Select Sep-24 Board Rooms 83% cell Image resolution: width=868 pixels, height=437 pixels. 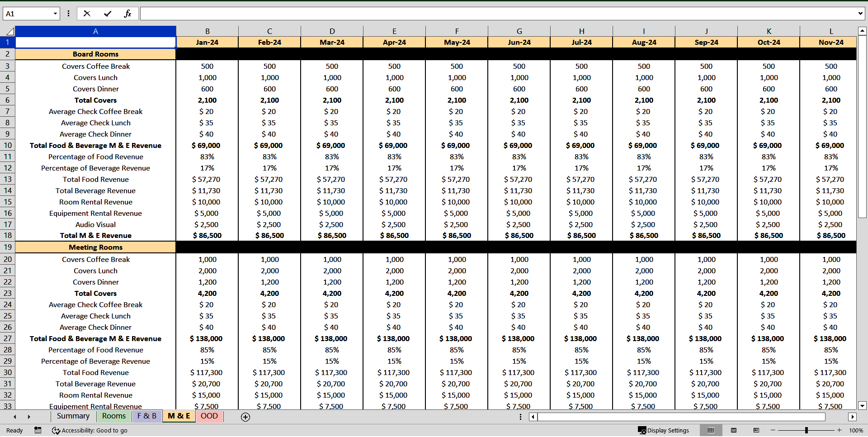706,157
